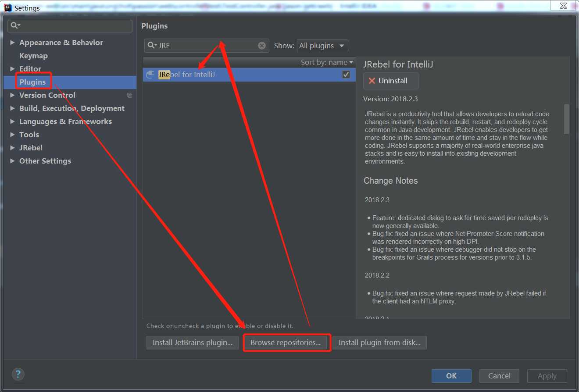Expand the JRebel settings node
The image size is (579, 392).
[12, 148]
